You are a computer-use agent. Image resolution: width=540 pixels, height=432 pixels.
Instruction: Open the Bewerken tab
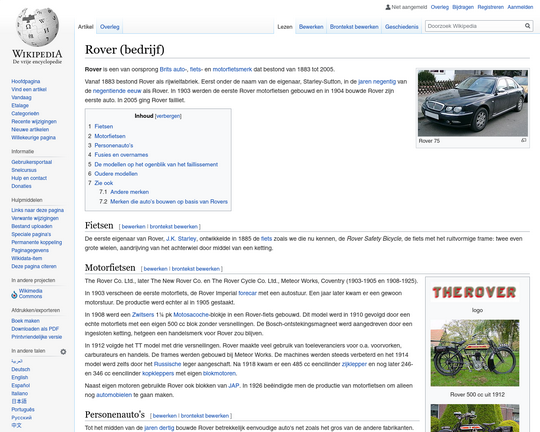coord(311,27)
